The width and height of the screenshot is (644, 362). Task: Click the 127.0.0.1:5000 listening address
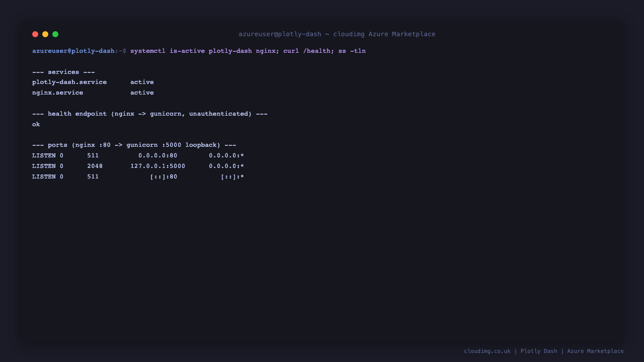tap(158, 166)
